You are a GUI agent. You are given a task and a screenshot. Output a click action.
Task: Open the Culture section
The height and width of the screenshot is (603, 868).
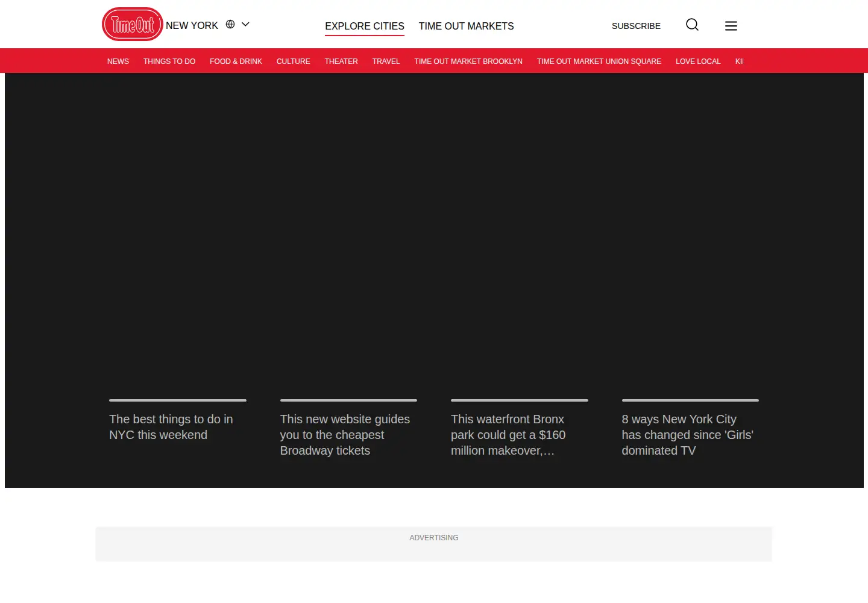[294, 62]
